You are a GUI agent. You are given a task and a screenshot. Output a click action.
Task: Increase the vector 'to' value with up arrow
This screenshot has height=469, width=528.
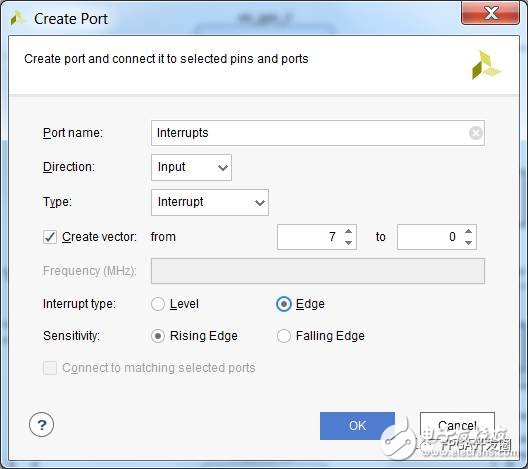click(468, 231)
